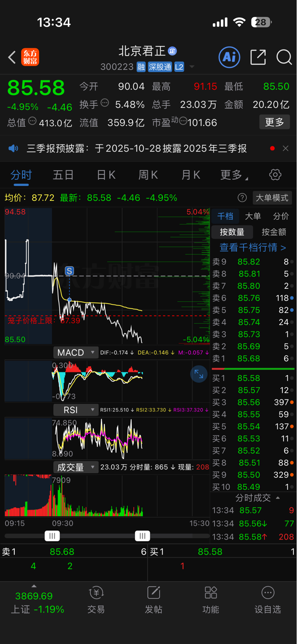Choose 按数量 sorting option
This screenshot has width=297, height=644.
pos(232,232)
